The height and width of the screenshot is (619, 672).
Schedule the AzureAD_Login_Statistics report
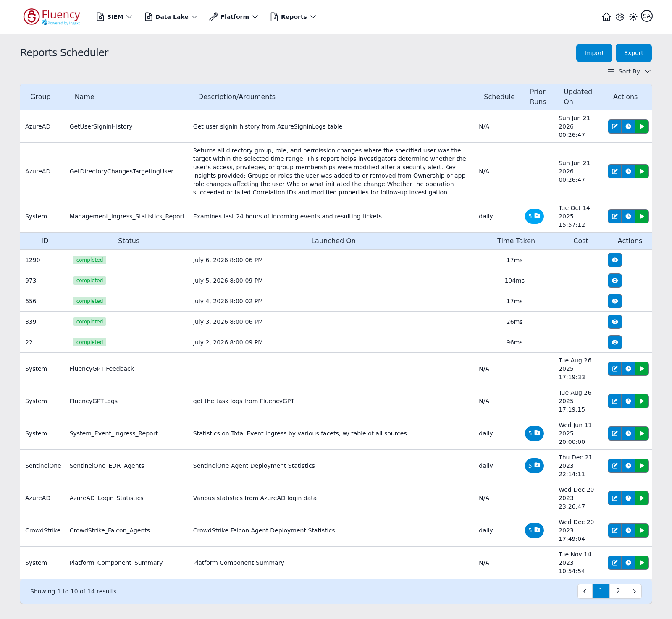point(628,498)
